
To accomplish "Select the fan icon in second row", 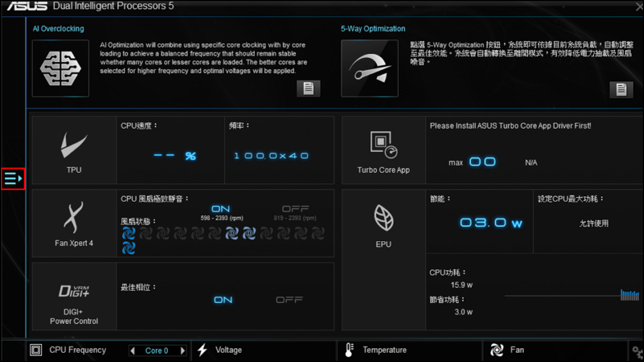I will click(128, 248).
